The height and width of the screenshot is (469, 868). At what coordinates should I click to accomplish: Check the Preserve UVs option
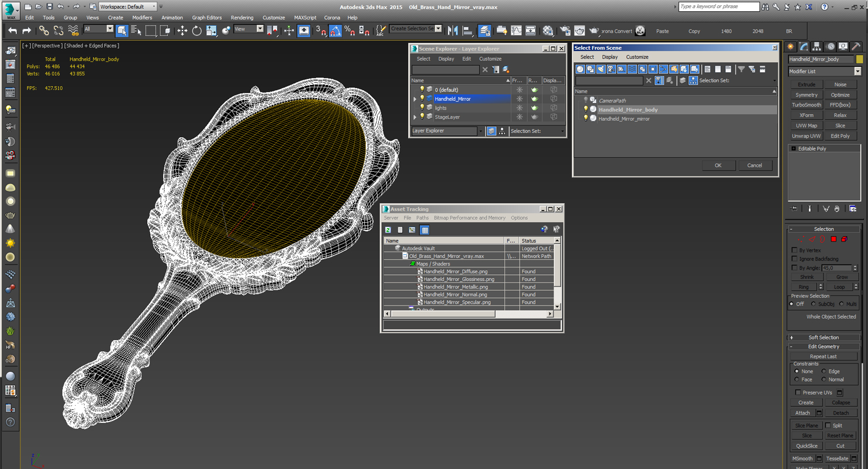(798, 392)
